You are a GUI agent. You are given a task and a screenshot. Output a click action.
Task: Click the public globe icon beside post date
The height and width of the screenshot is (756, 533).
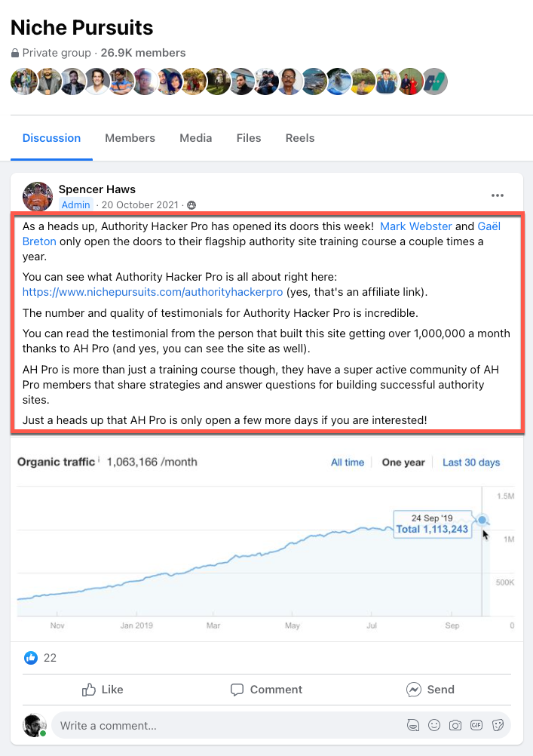(191, 205)
